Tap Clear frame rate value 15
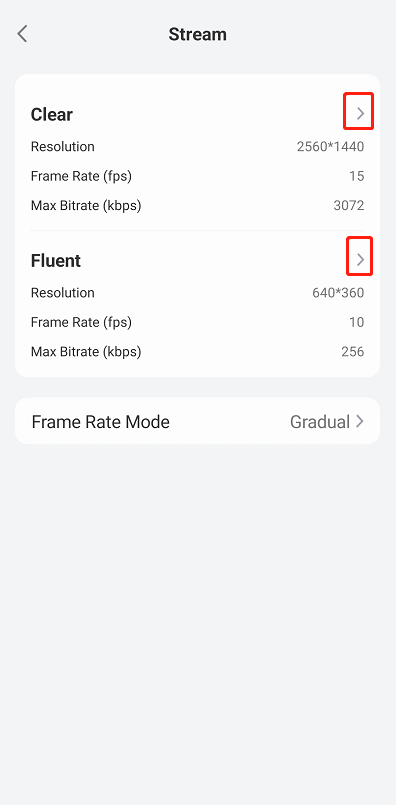 [356, 177]
